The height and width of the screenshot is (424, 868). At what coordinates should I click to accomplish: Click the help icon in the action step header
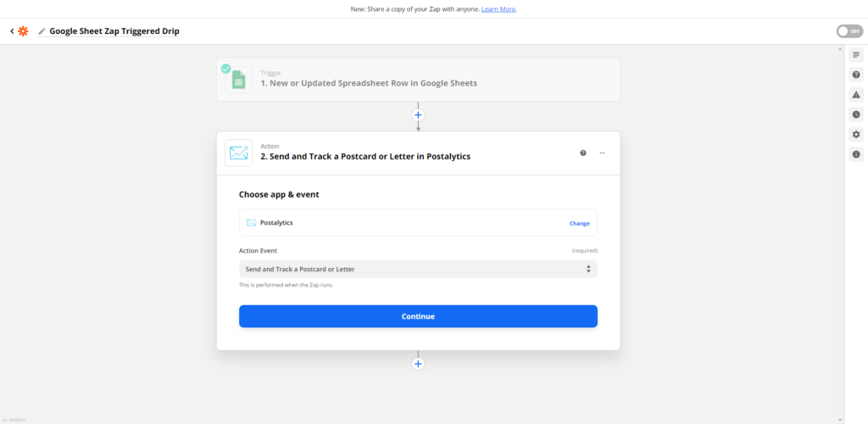(583, 153)
